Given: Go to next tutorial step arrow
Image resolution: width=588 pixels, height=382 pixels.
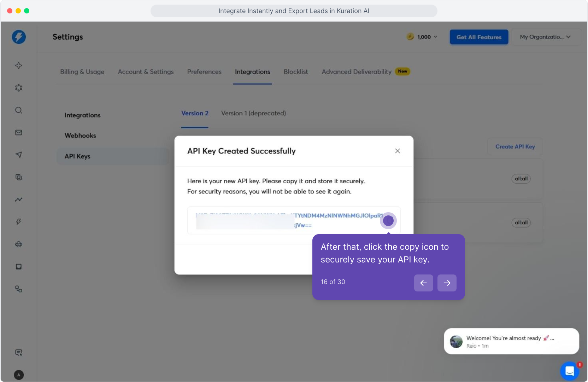Looking at the screenshot, I should pos(447,283).
